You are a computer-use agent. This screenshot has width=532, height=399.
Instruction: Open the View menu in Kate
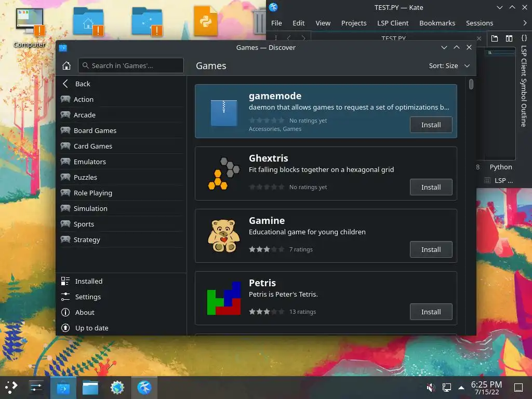coord(323,23)
